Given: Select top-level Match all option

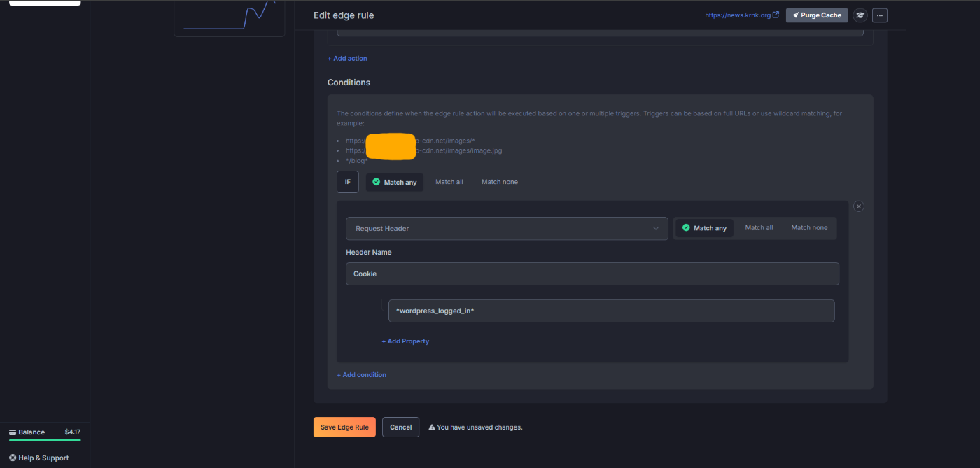Looking at the screenshot, I should pos(449,182).
